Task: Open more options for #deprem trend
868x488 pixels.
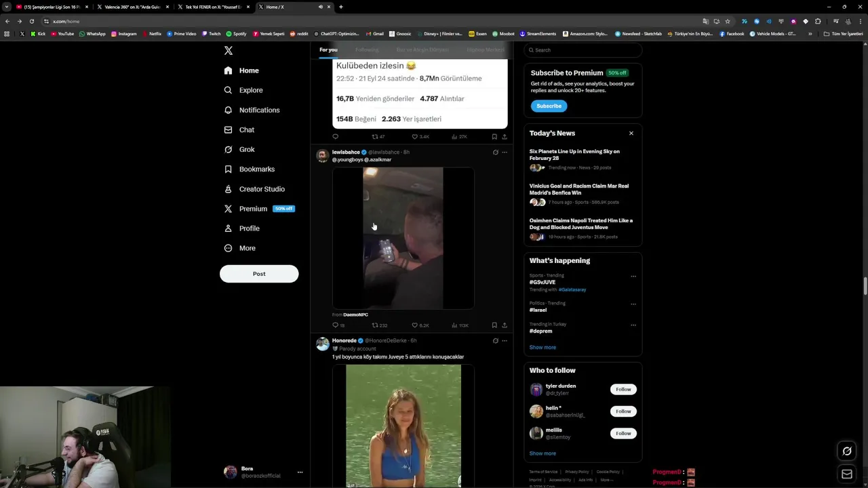Action: click(633, 325)
